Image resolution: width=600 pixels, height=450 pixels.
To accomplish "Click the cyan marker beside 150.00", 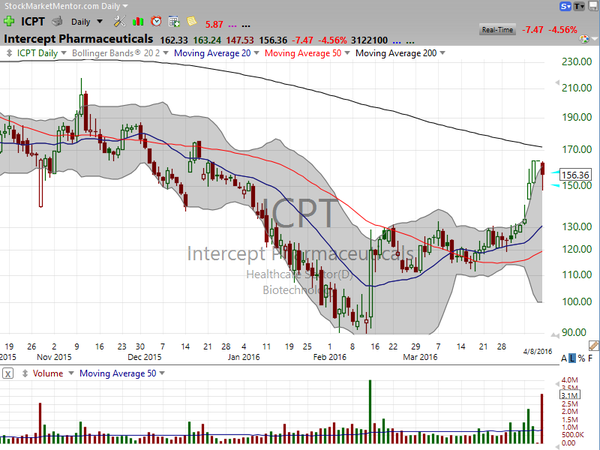I will pos(556,186).
